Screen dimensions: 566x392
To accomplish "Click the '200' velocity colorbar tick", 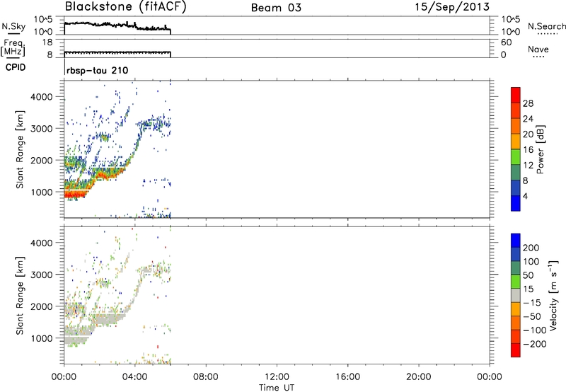I will point(531,248).
